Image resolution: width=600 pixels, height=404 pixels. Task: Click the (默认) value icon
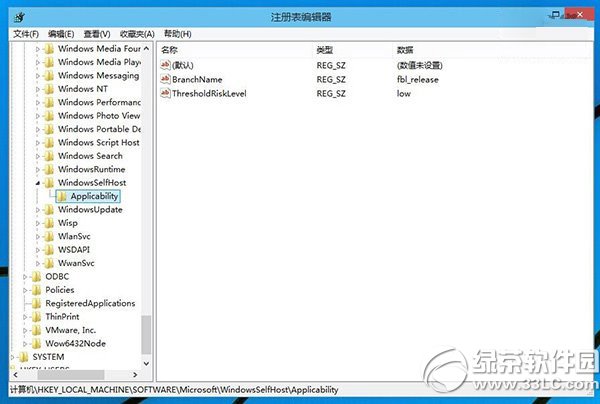click(x=165, y=65)
